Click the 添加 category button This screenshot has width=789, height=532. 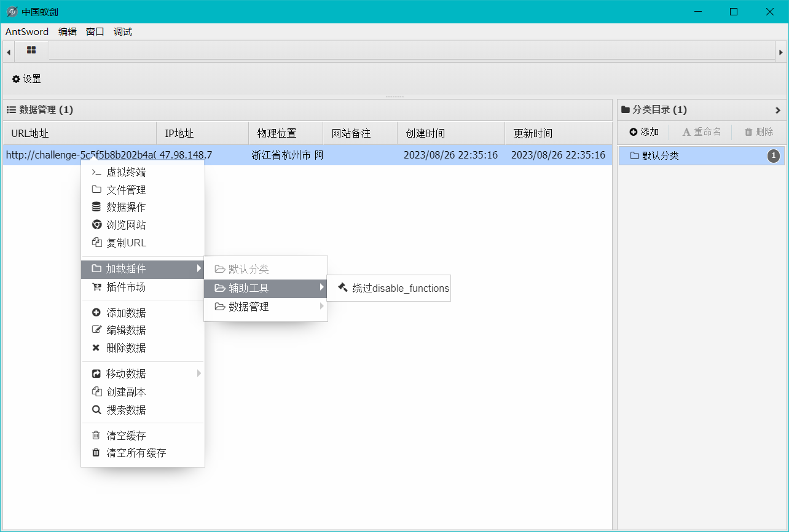pos(644,131)
